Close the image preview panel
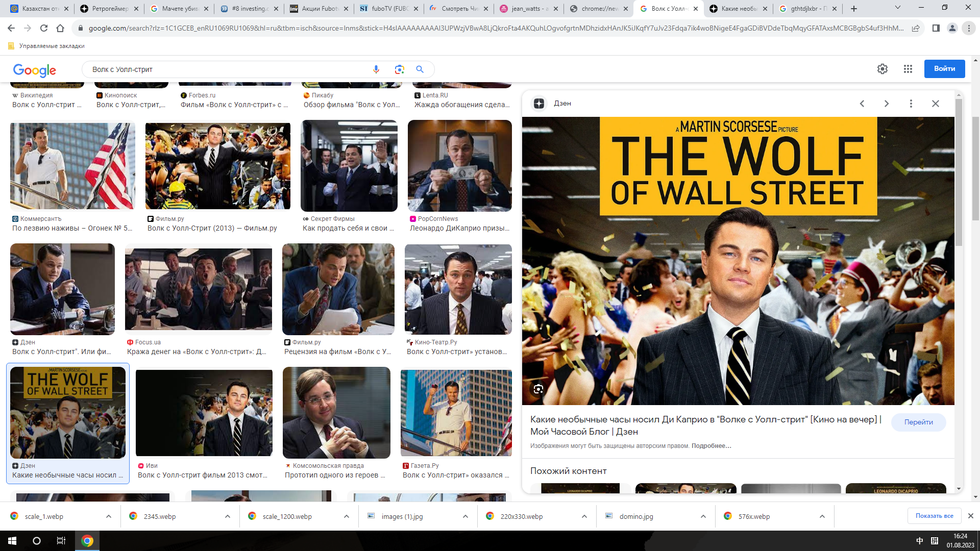 (936, 104)
